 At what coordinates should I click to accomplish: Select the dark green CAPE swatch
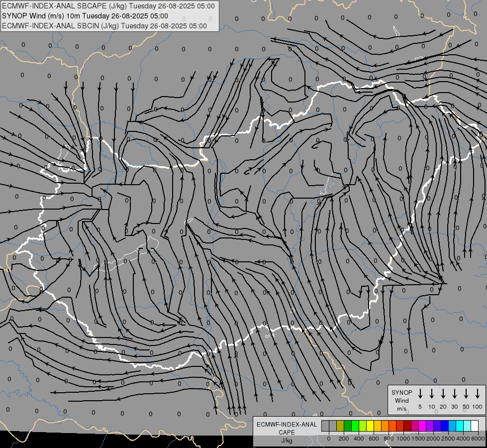(348, 426)
